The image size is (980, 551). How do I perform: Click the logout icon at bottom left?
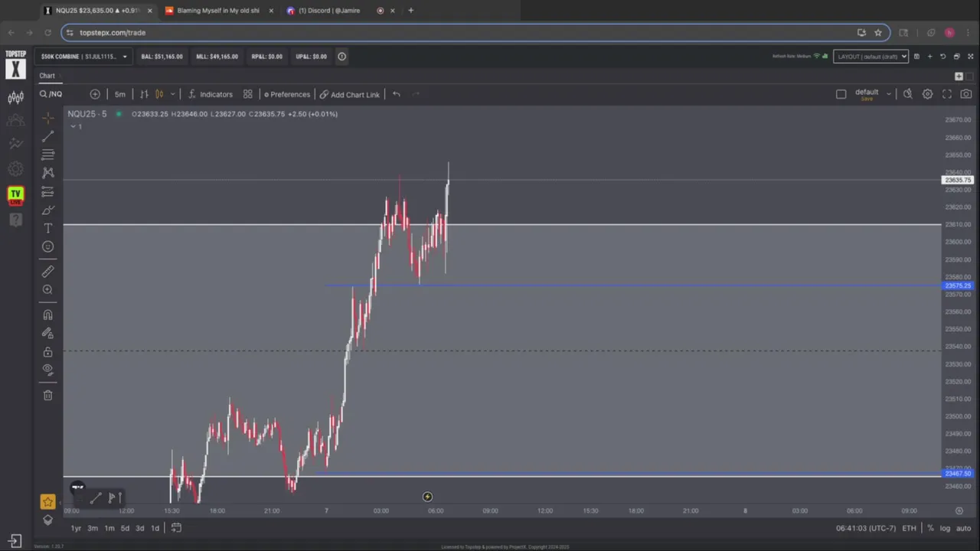pyautogui.click(x=15, y=541)
